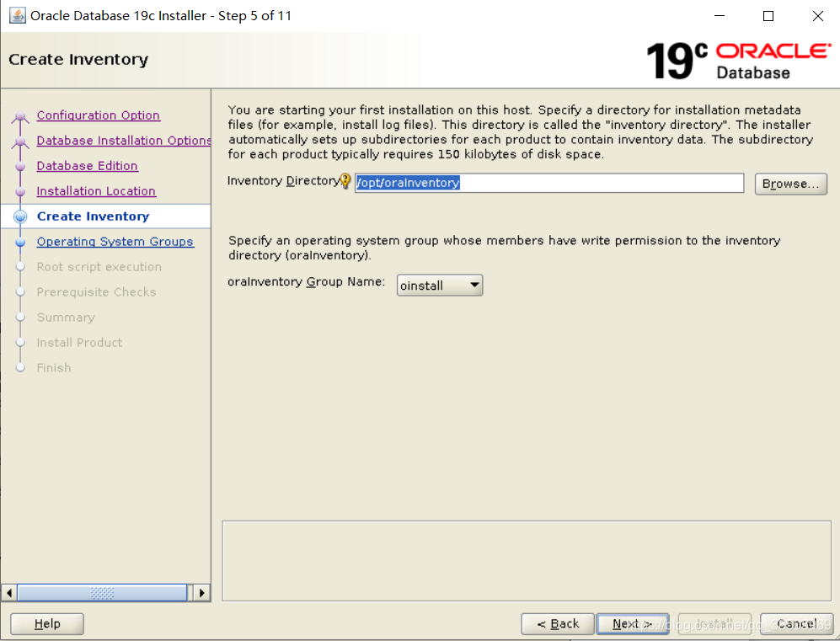This screenshot has height=641, width=840.
Task: Click the Inventory Directory text field
Action: click(x=549, y=183)
